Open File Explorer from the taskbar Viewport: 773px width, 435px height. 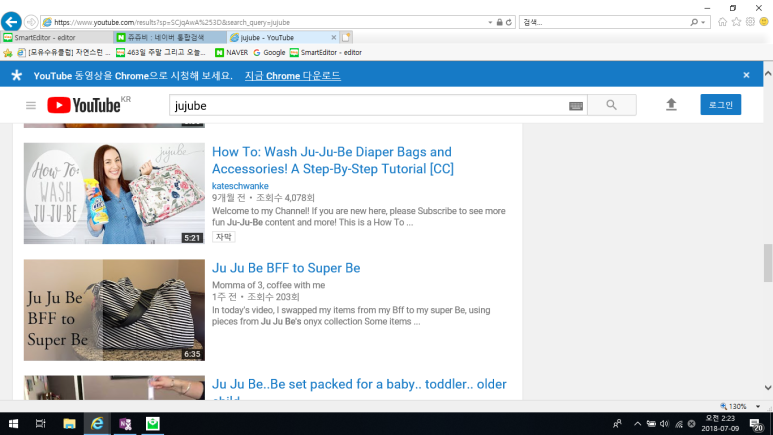69,424
